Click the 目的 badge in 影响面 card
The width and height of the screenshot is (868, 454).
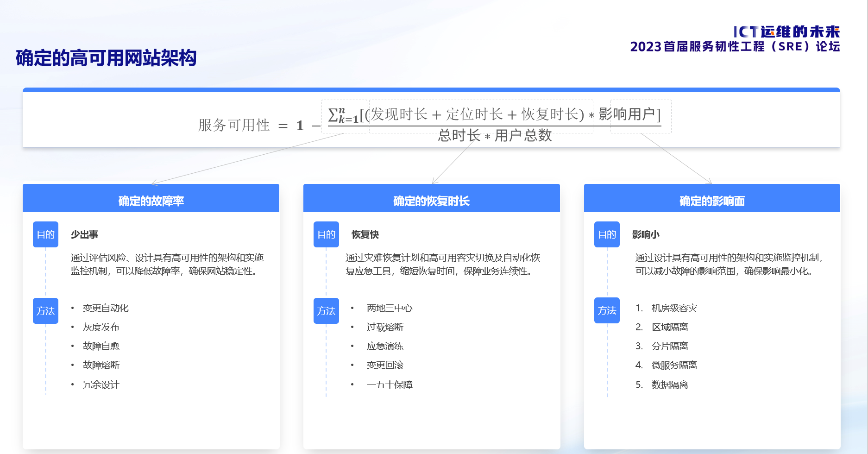[607, 234]
